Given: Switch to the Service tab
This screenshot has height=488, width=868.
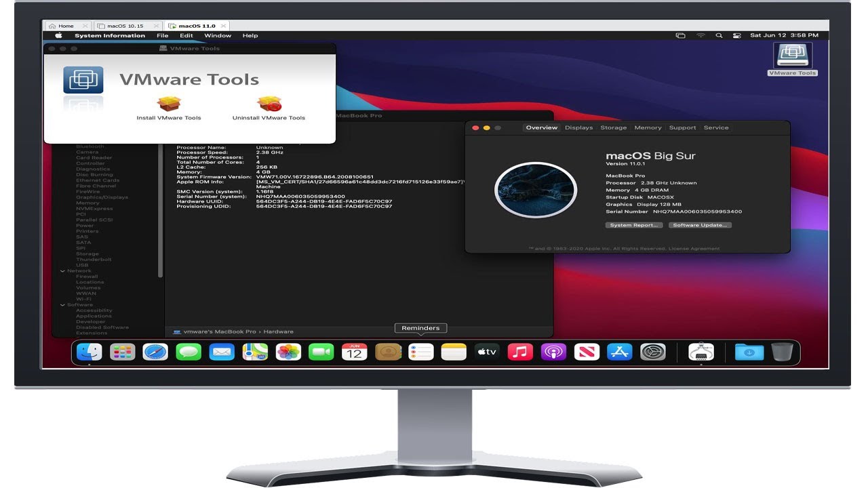Looking at the screenshot, I should point(716,127).
